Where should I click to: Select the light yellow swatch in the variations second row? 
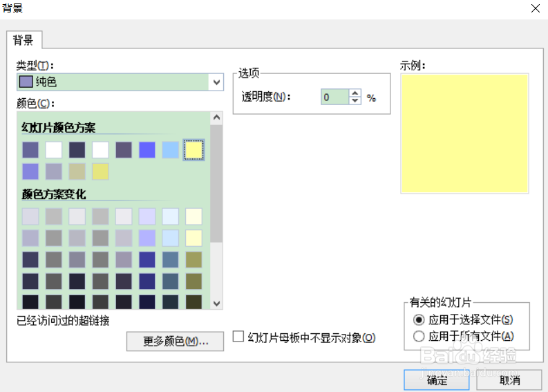point(193,238)
